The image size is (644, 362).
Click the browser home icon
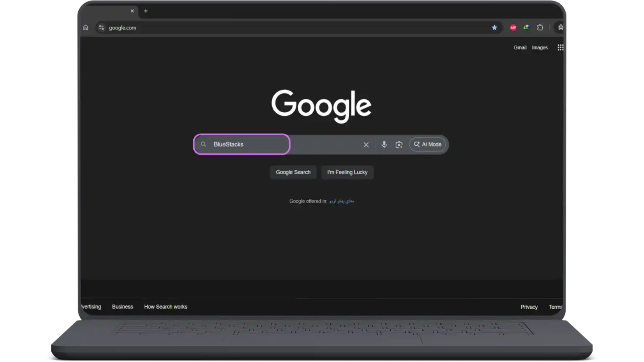86,28
